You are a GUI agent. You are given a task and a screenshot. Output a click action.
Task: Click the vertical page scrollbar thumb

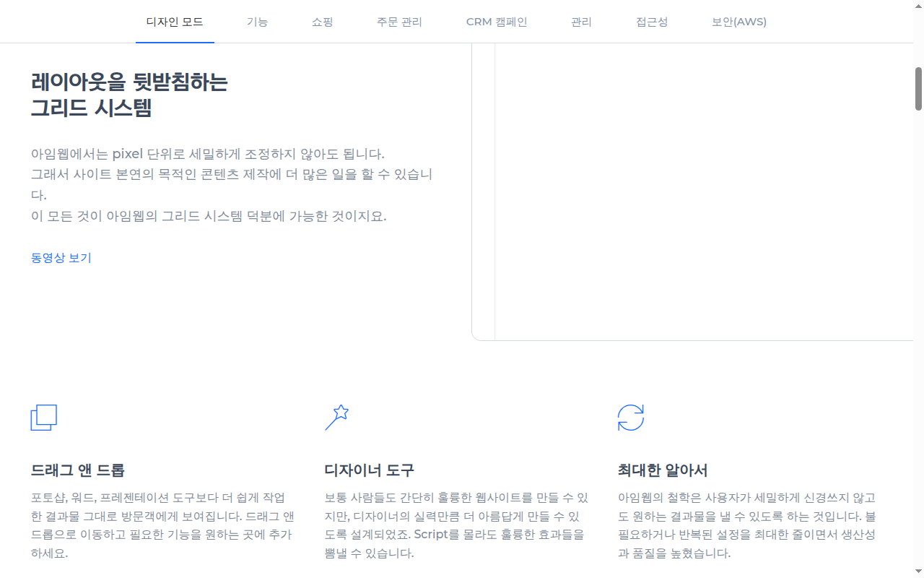point(919,89)
